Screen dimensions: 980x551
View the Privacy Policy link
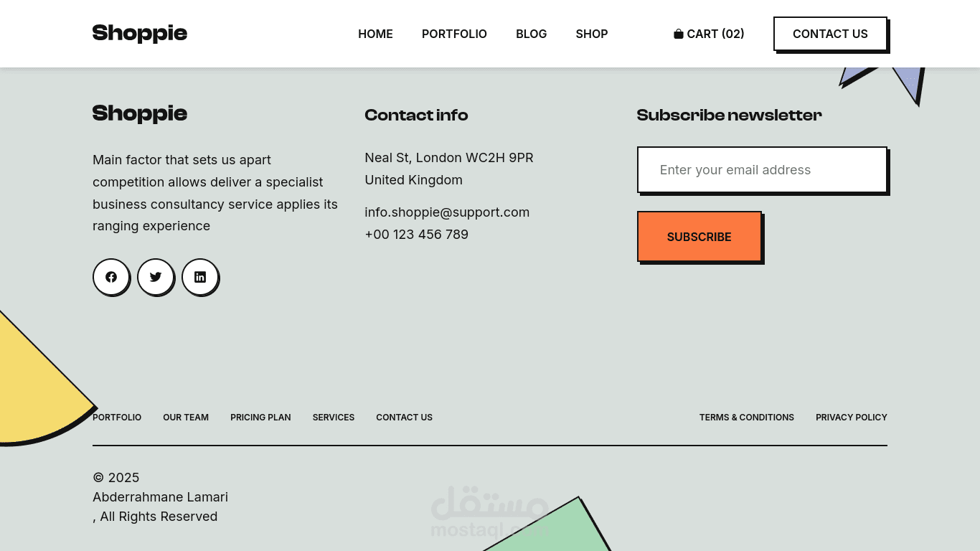pos(851,418)
